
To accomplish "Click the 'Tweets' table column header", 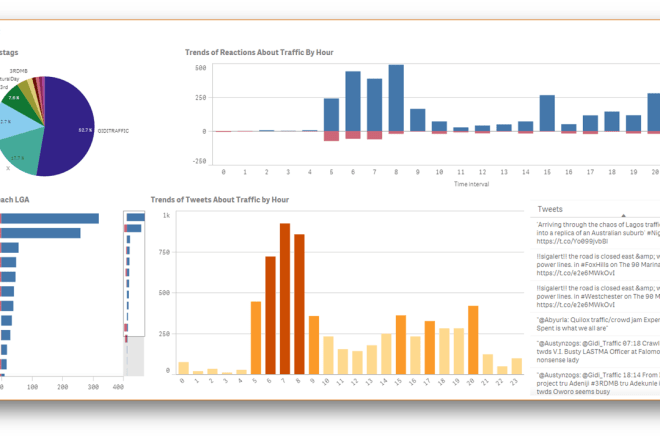I will 550,209.
